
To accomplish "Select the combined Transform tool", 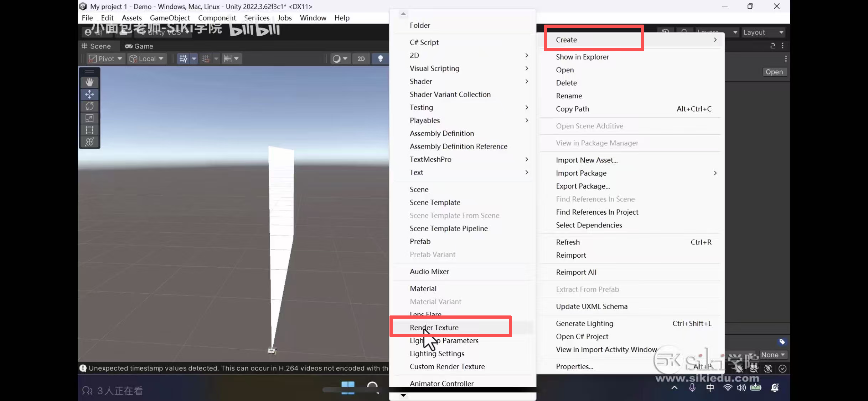I will [89, 142].
